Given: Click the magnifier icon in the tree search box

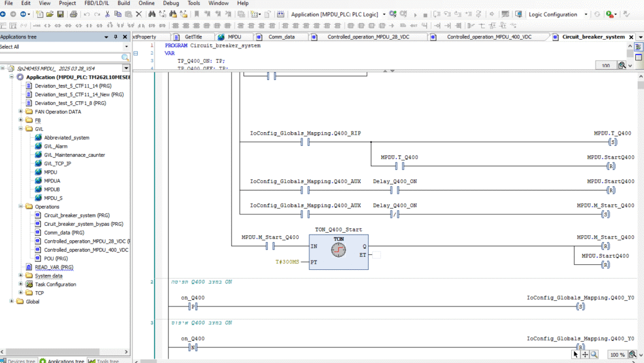Looking at the screenshot, I should pyautogui.click(x=125, y=57).
